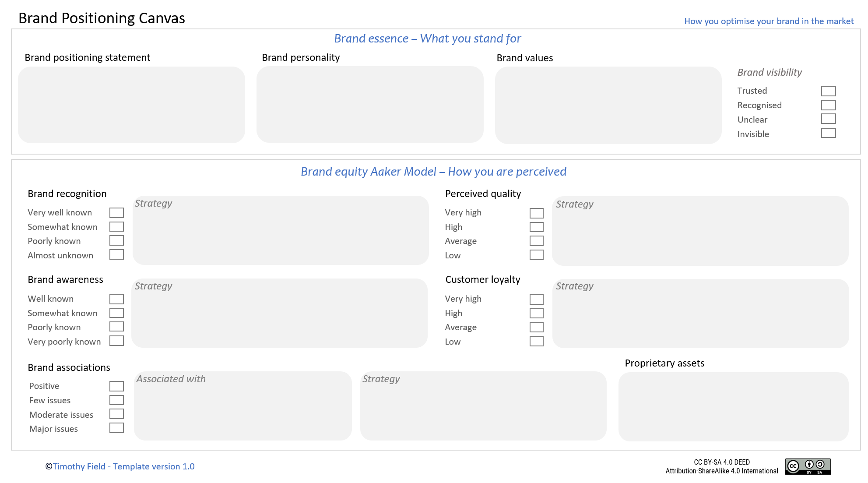The image size is (868, 483).
Task: Select Average for Customer loyalty
Action: pyautogui.click(x=537, y=327)
